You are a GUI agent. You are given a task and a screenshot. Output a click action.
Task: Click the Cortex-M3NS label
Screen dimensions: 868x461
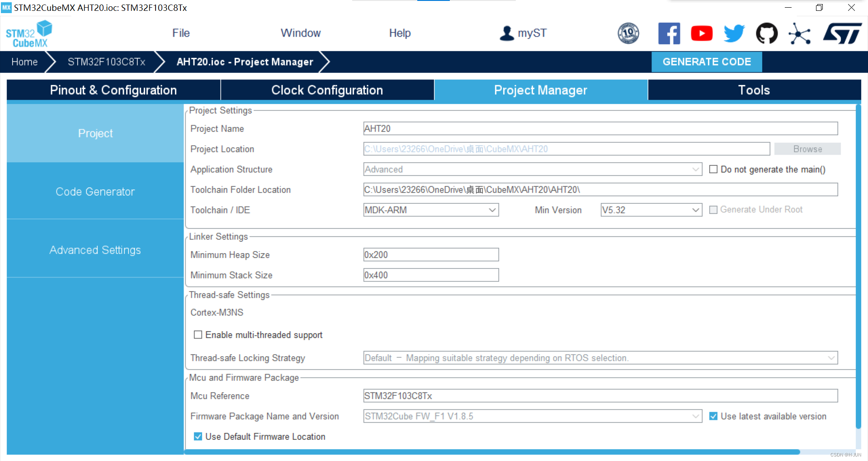(217, 313)
